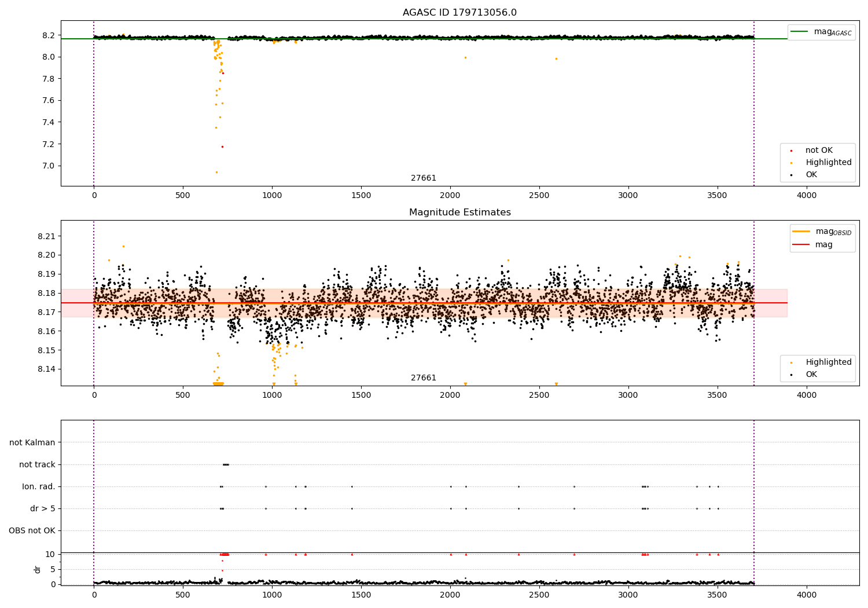This screenshot has height=608, width=868.
Task: Click the 8.0 y-axis tick label
Action: (49, 57)
